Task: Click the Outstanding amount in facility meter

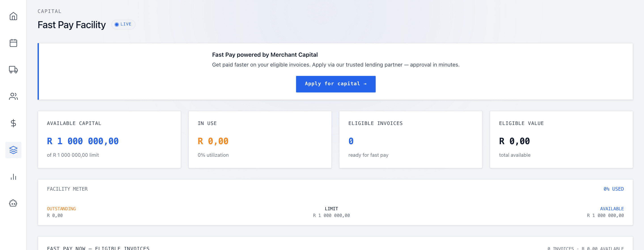Action: click(55, 215)
